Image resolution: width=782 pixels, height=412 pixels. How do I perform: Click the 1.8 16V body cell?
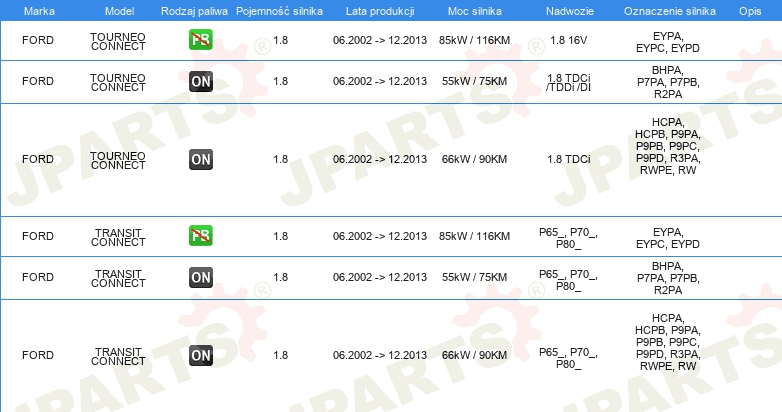point(569,40)
